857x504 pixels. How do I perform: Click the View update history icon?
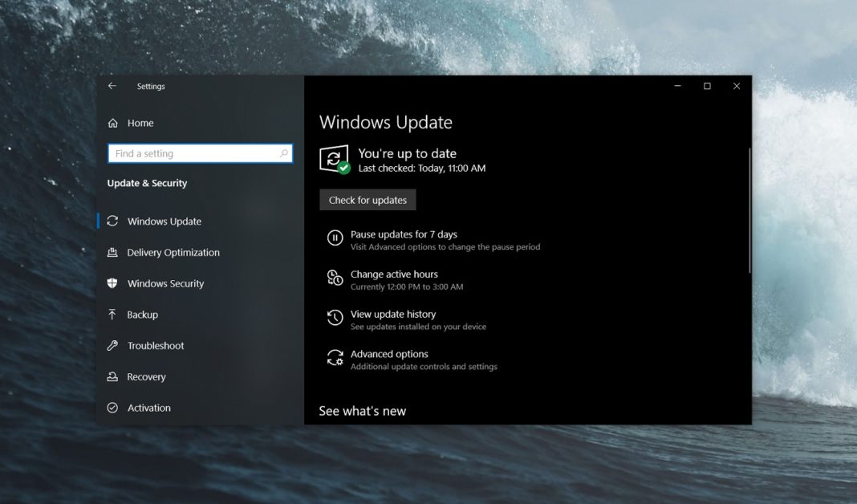point(335,318)
